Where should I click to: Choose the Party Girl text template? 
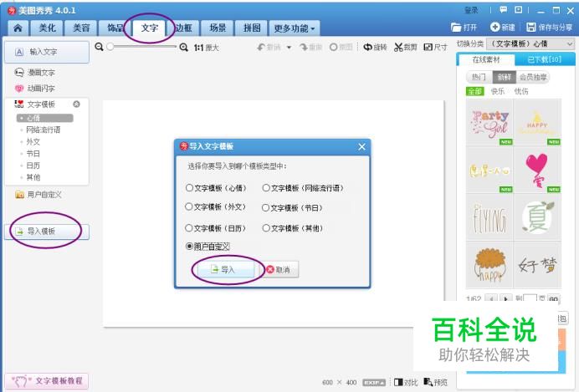coord(489,122)
